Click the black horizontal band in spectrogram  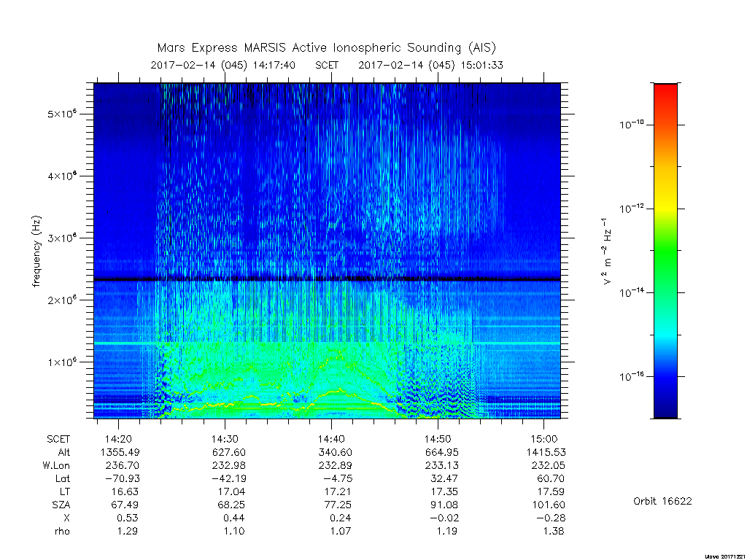pyautogui.click(x=327, y=279)
